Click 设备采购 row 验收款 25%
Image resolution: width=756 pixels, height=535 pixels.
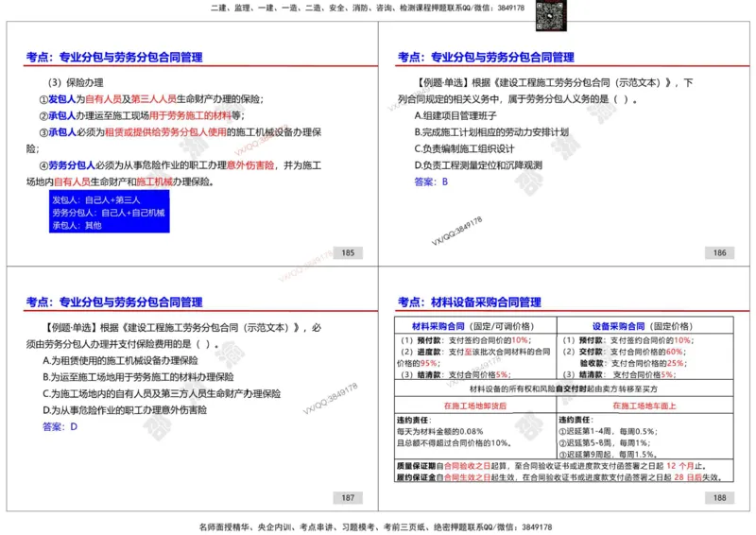coord(632,363)
